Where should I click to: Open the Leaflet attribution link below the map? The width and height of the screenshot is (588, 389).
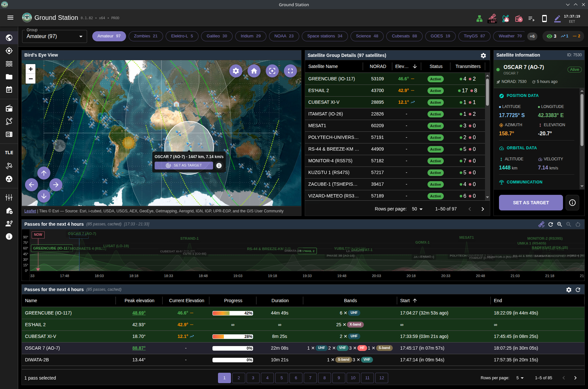point(30,211)
